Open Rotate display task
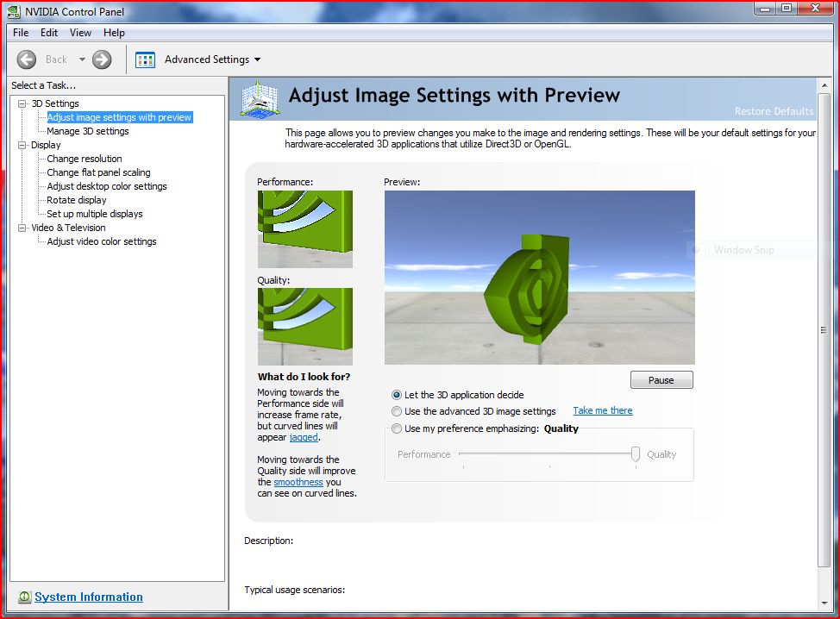This screenshot has height=619, width=840. [77, 200]
